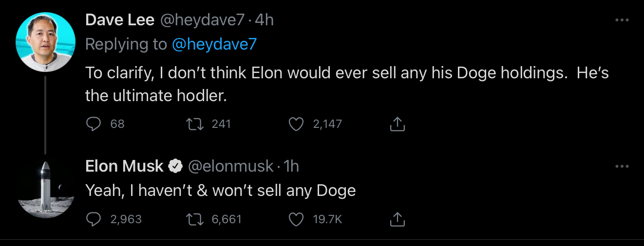Viewport: 644px width, 246px height.
Task: Open more options on Dave Lee's tweet
Action: 622,20
